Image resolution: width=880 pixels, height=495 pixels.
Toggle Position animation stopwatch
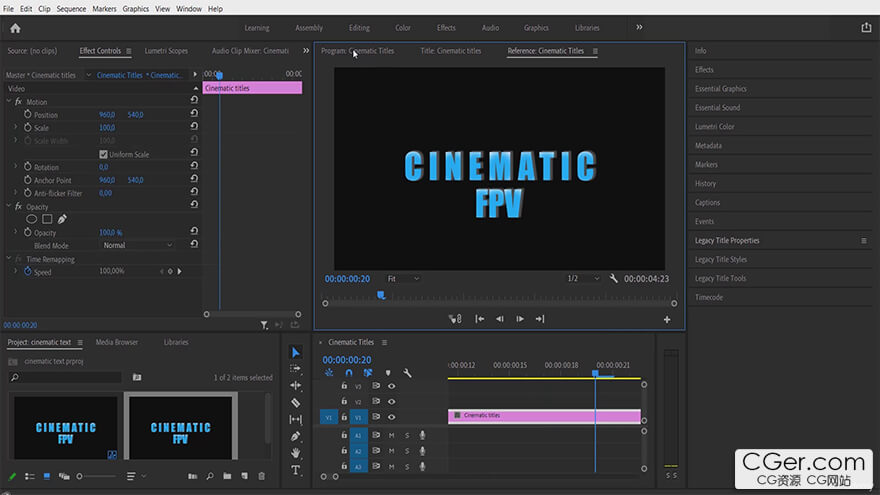[x=28, y=114]
